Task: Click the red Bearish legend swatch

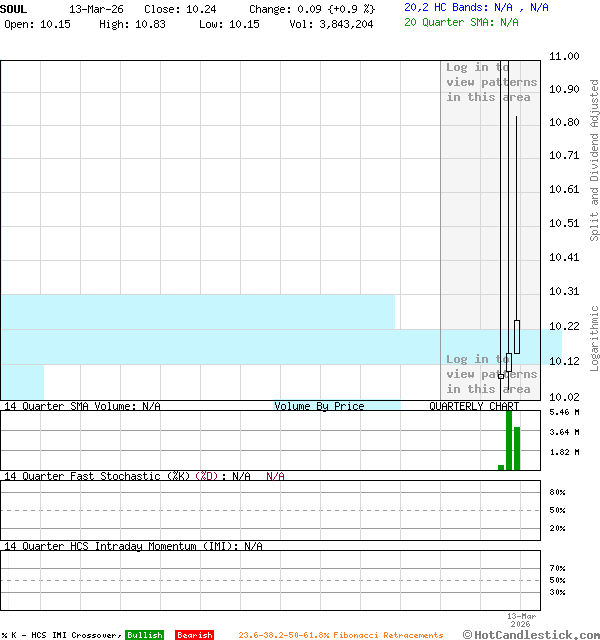Action: [194, 635]
